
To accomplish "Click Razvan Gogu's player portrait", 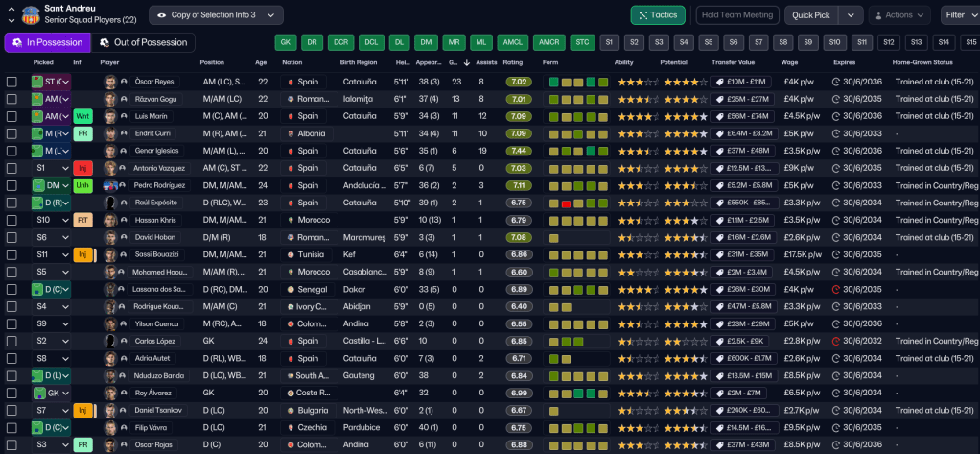I will 110,99.
